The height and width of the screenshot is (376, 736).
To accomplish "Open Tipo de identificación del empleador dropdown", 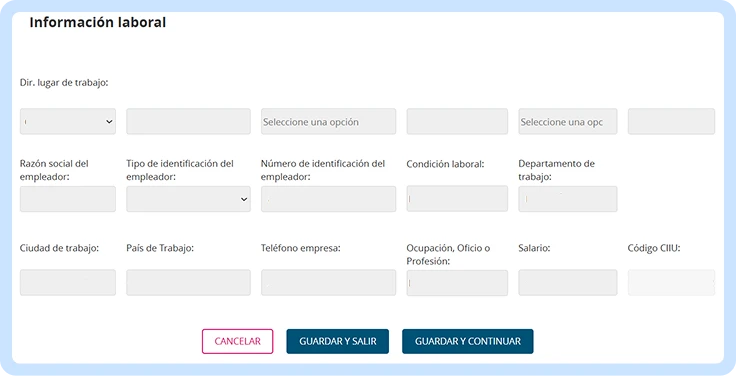I will point(188,199).
